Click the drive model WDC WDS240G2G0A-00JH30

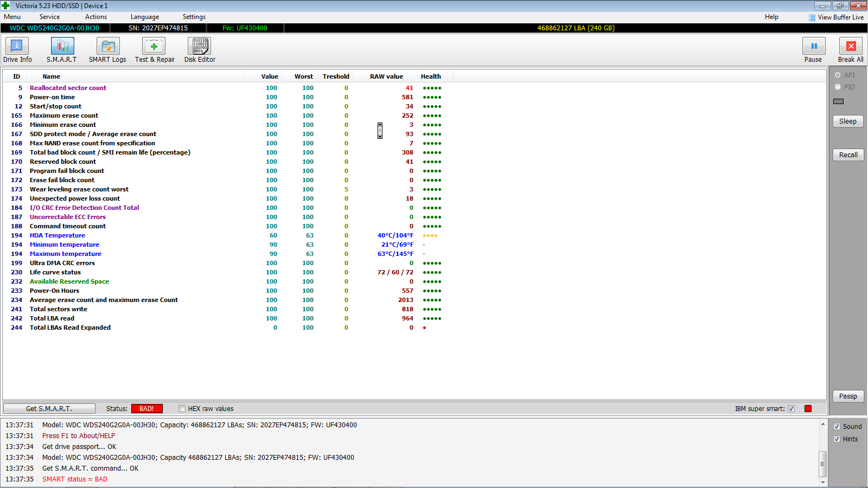click(x=54, y=28)
